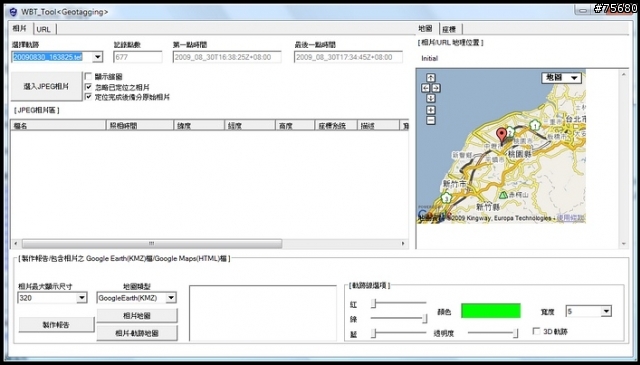This screenshot has height=365, width=640.
Task: Click the 相片地圖 button
Action: coord(137,316)
